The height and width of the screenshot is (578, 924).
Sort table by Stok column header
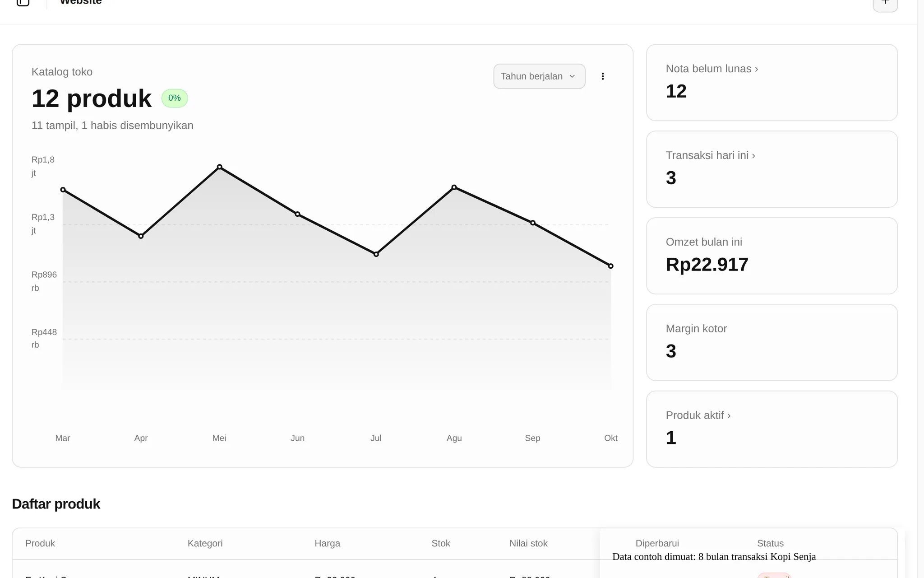[x=441, y=543]
